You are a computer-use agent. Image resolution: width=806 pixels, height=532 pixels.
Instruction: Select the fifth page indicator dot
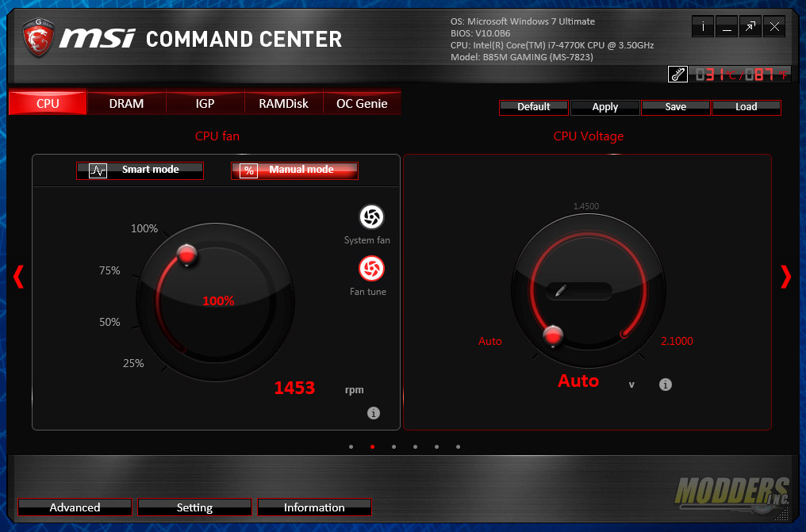436,446
